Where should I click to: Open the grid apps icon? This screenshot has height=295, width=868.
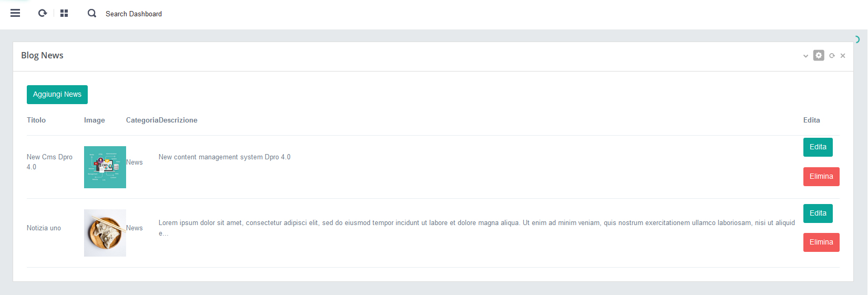(64, 13)
